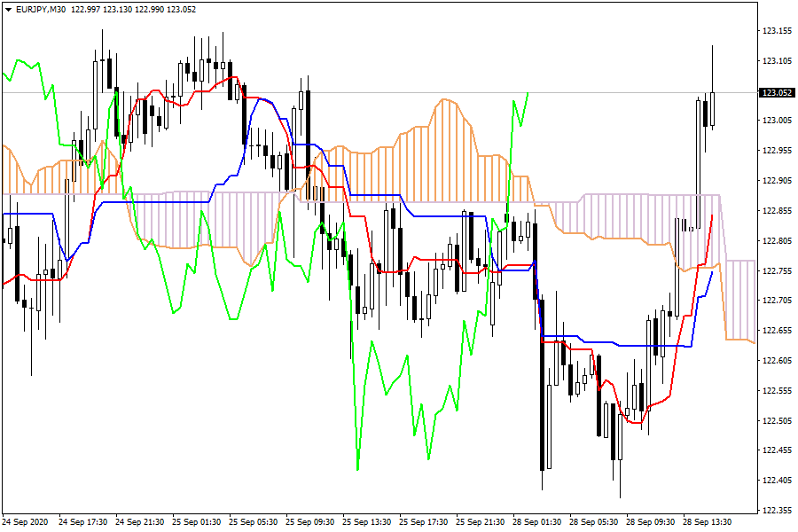Open the chart dropdown arrow beside EURJPY,M30
798x532 pixels.
(8, 9)
